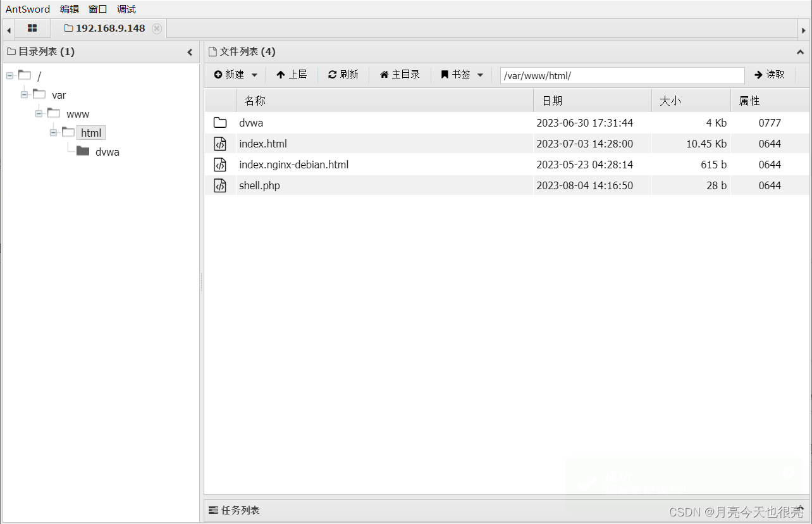Click the dvwa folder icon in file list
This screenshot has width=812, height=524.
[220, 123]
